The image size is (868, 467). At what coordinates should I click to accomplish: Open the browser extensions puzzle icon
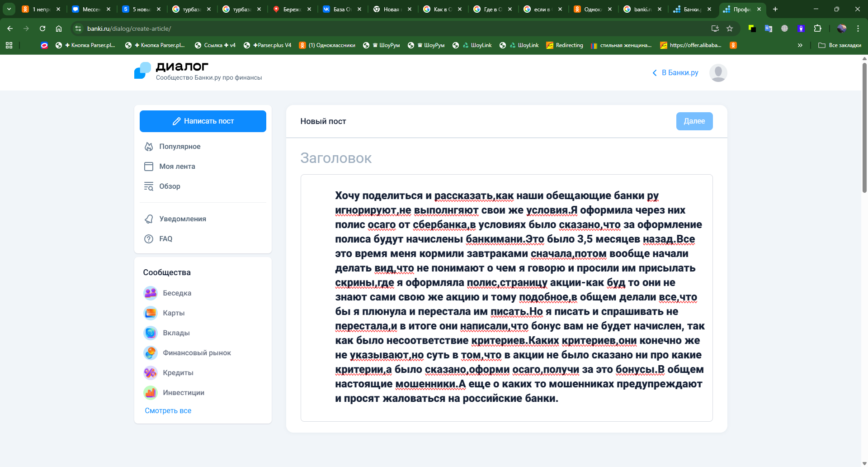click(x=817, y=29)
